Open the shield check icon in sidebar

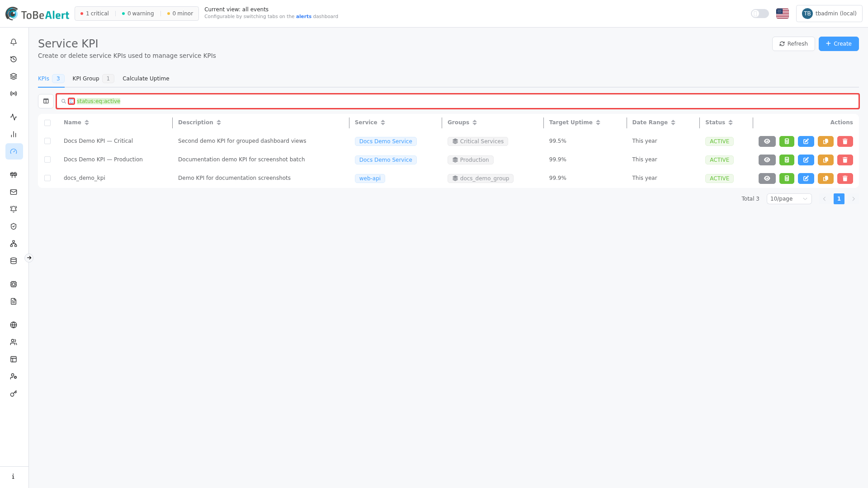[14, 226]
